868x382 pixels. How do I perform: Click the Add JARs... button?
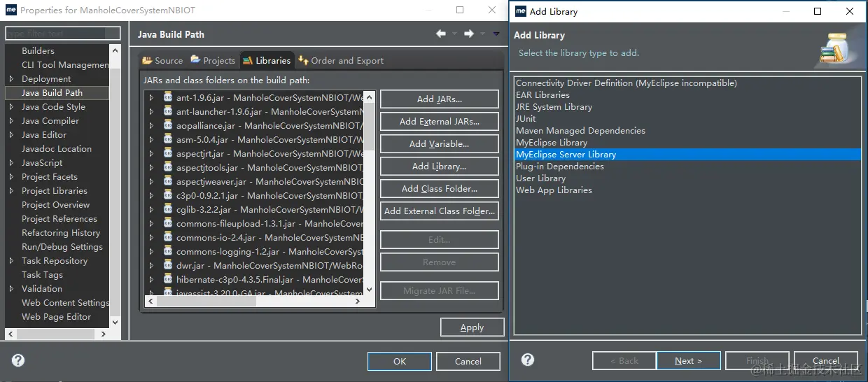coord(440,99)
